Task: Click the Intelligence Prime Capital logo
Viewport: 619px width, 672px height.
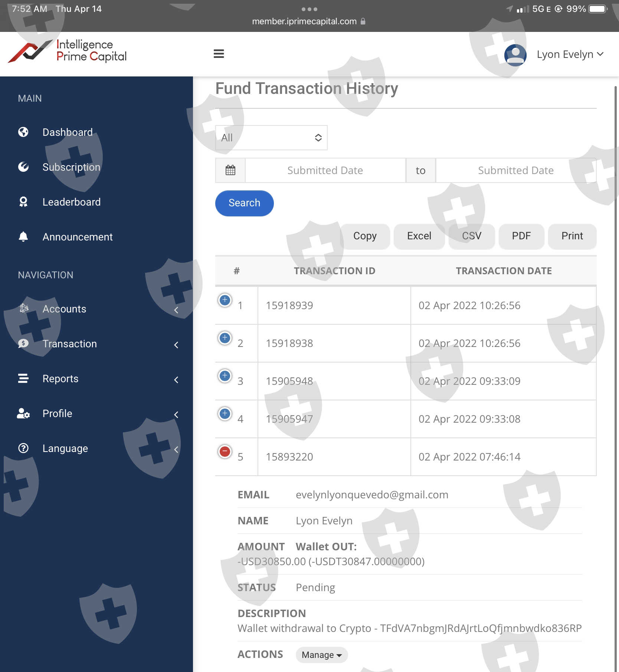Action: (67, 51)
